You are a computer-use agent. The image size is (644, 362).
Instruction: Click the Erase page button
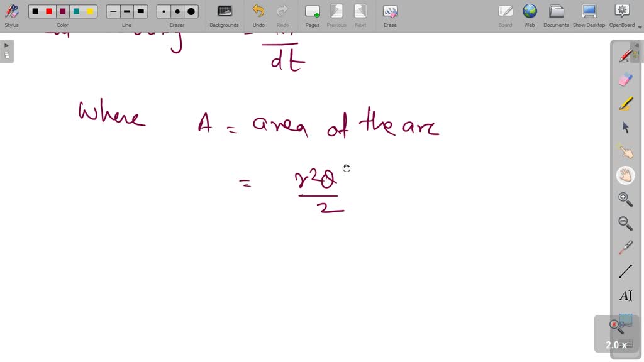point(390,16)
